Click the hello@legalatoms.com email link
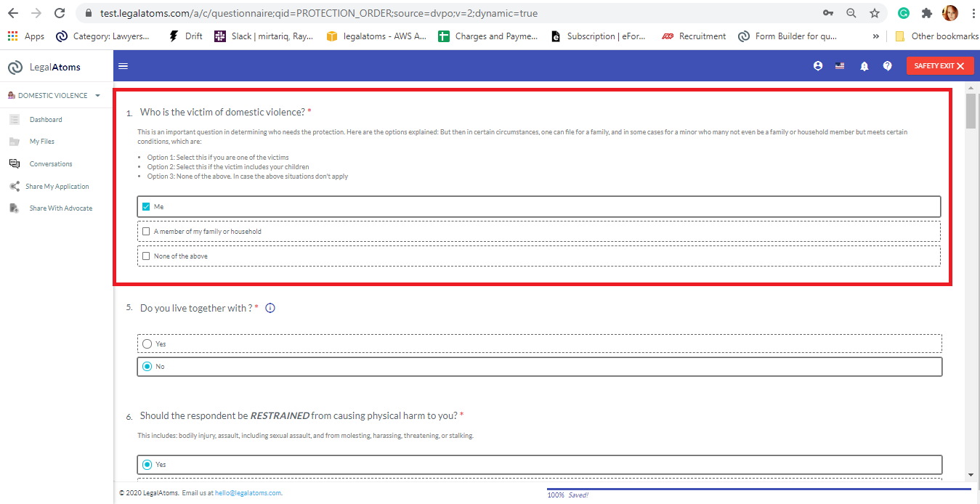This screenshot has width=980, height=504. click(248, 493)
